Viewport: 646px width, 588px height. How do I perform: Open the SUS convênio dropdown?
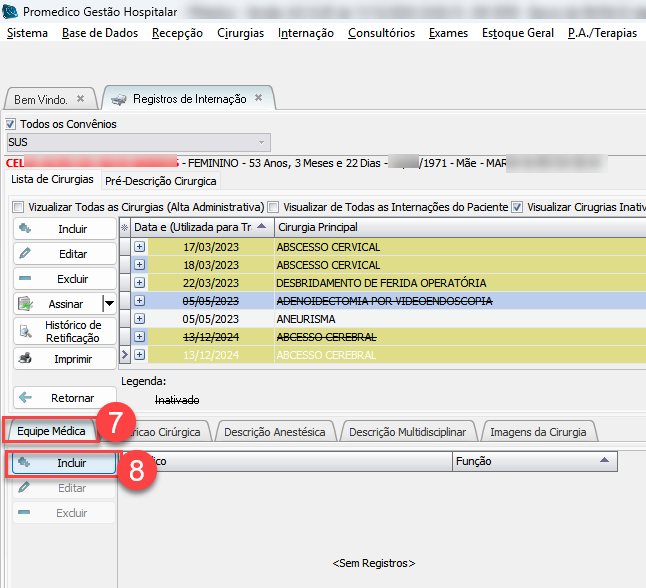(262, 142)
